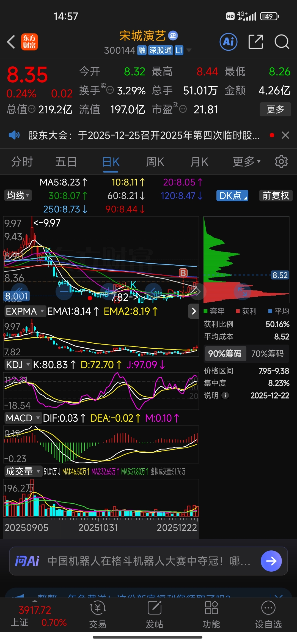Tap blue 平均 legend swatch
Viewport: 297px width, 644px height.
(x=270, y=311)
